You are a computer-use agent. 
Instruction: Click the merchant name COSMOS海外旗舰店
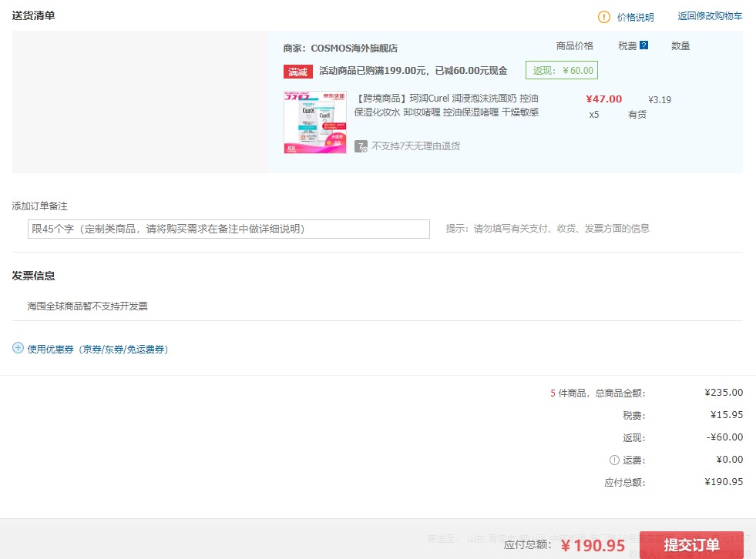point(354,49)
